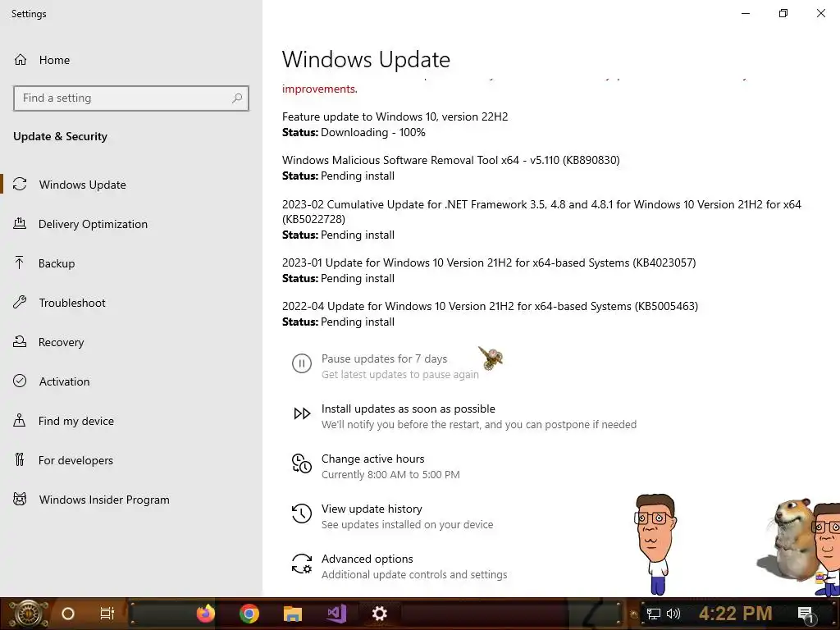
Task: Click Feature update to Windows 10, version 22H2
Action: click(395, 116)
